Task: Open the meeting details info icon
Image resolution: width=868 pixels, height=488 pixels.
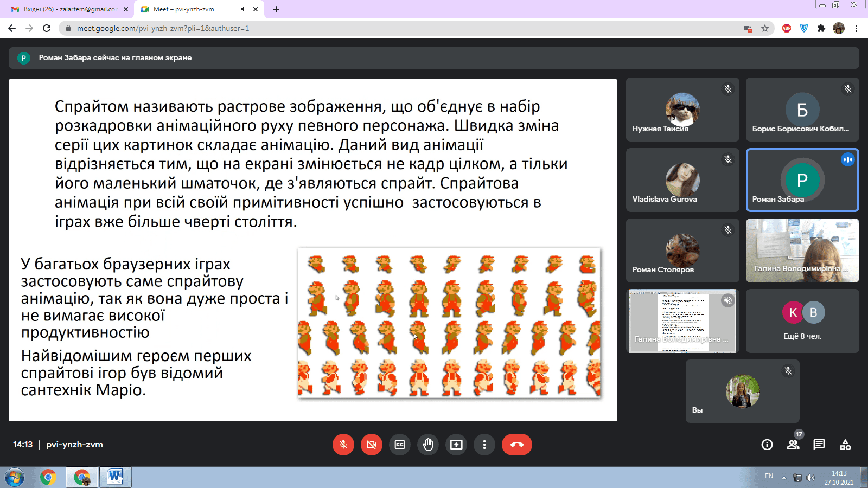Action: [x=767, y=445]
